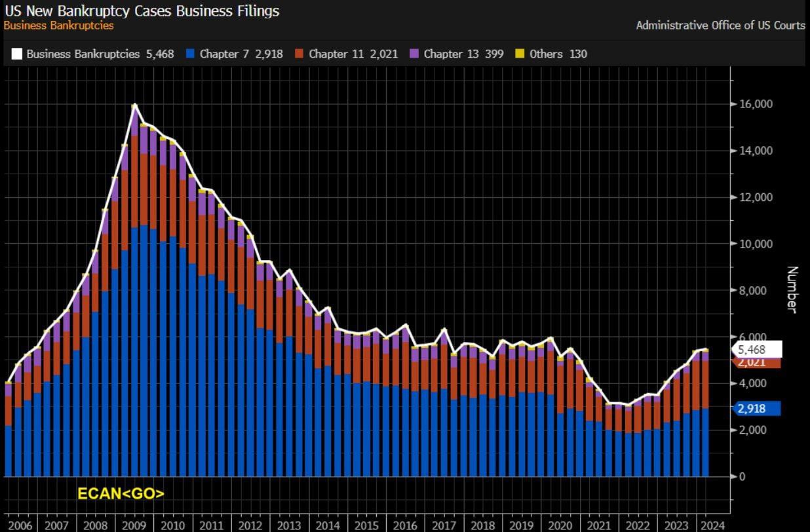Open the Administrative Office of US Courts source
The width and height of the screenshot is (810, 532).
[720, 26]
